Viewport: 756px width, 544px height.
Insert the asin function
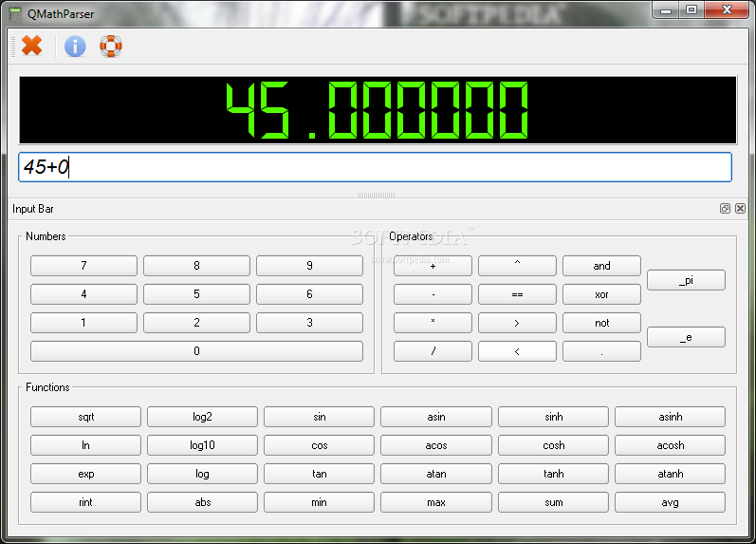point(436,417)
